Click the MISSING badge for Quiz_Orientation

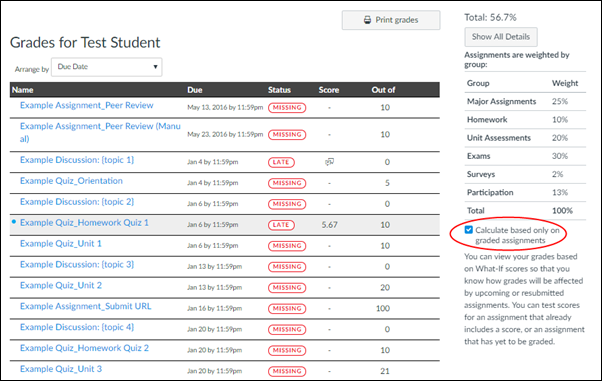tap(287, 183)
